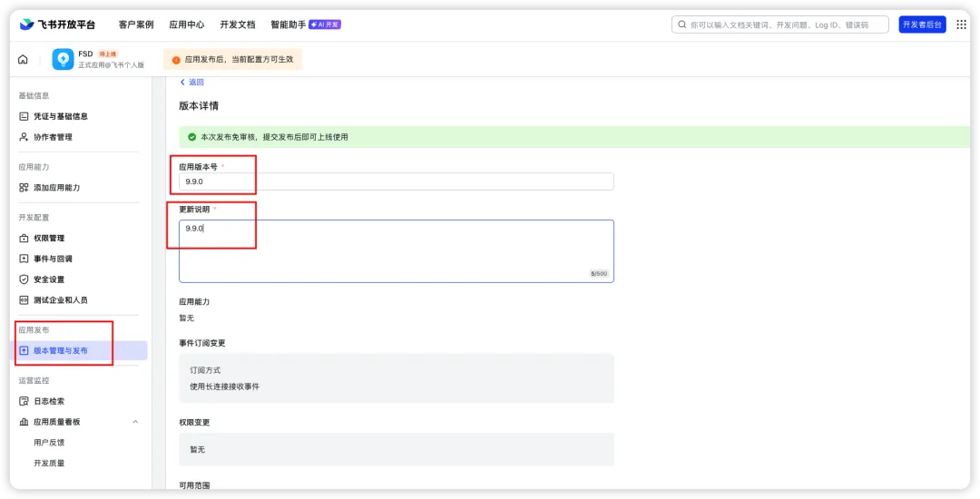Open 开发者后台 button
The height and width of the screenshot is (499, 980).
[923, 24]
